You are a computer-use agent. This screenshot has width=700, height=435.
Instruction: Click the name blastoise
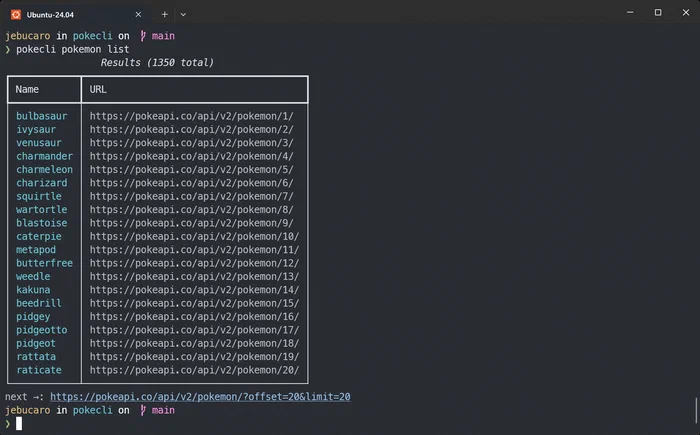click(42, 223)
